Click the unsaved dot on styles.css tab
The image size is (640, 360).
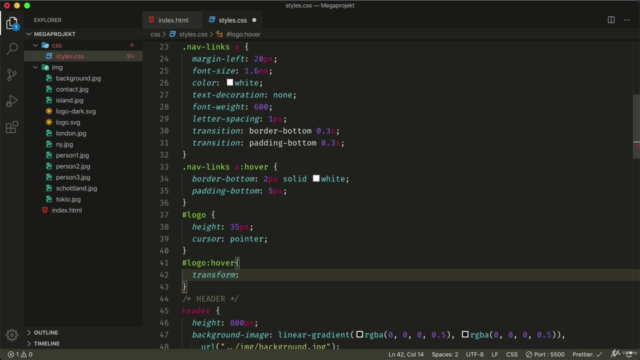coord(254,20)
